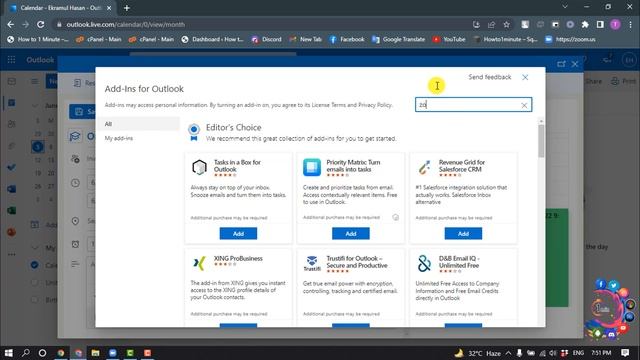The image size is (640, 360).
Task: Open the Trustifi for Outlook icon
Action: 312,263
